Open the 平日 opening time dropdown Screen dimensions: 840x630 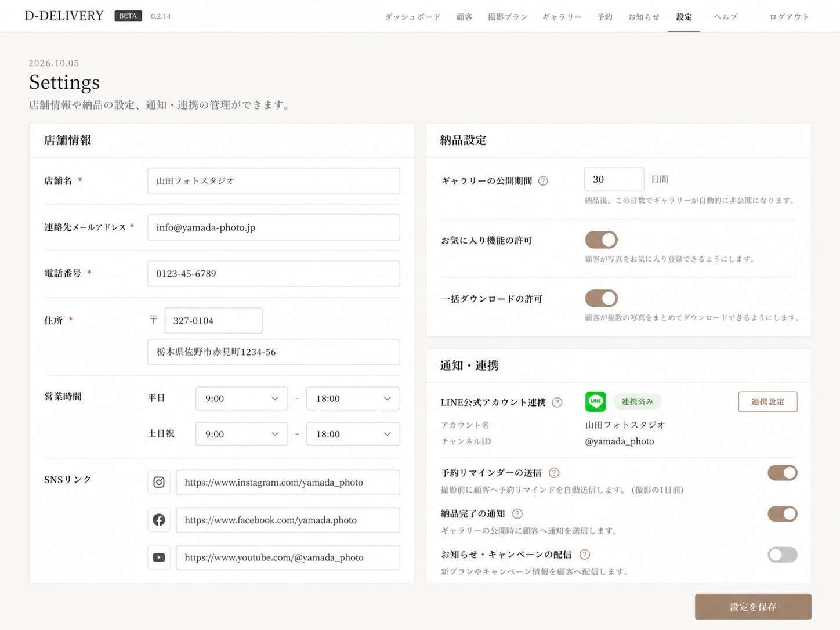241,399
